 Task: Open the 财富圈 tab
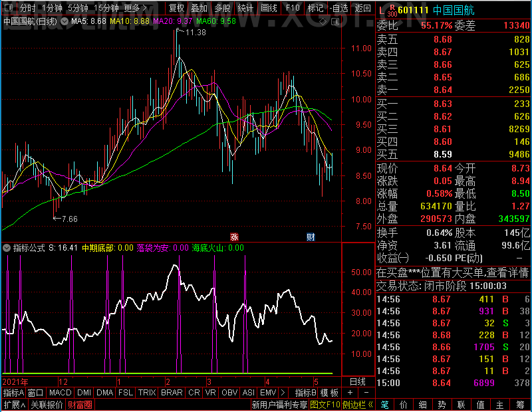pos(80,405)
